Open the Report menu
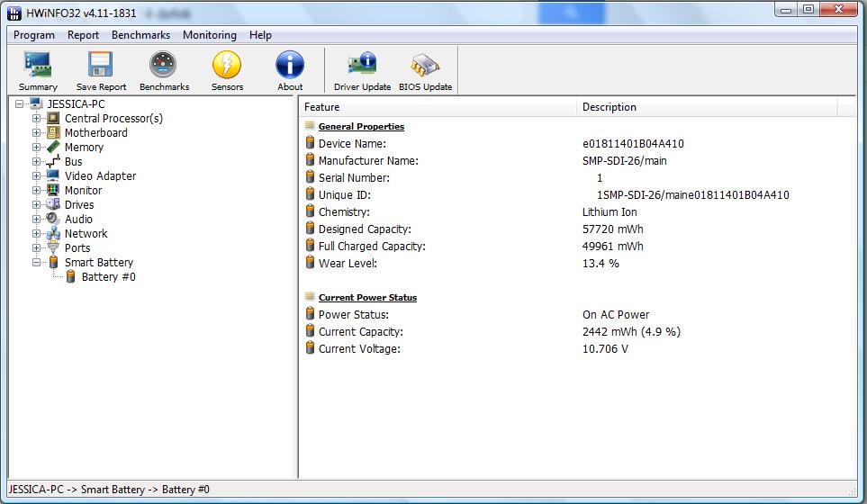The width and height of the screenshot is (867, 504). coord(83,35)
